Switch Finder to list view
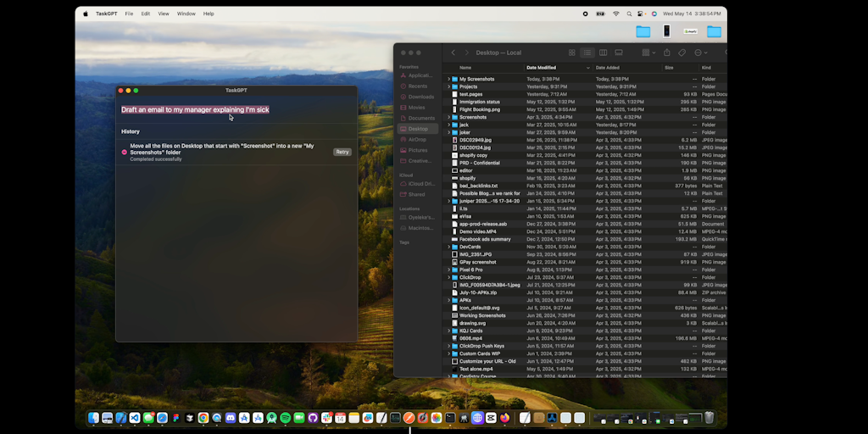 tap(587, 53)
